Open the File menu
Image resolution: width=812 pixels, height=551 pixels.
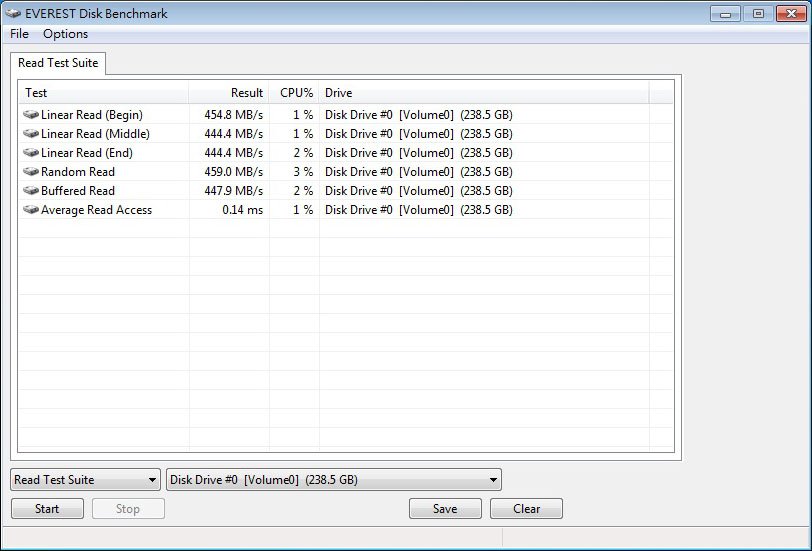click(19, 34)
